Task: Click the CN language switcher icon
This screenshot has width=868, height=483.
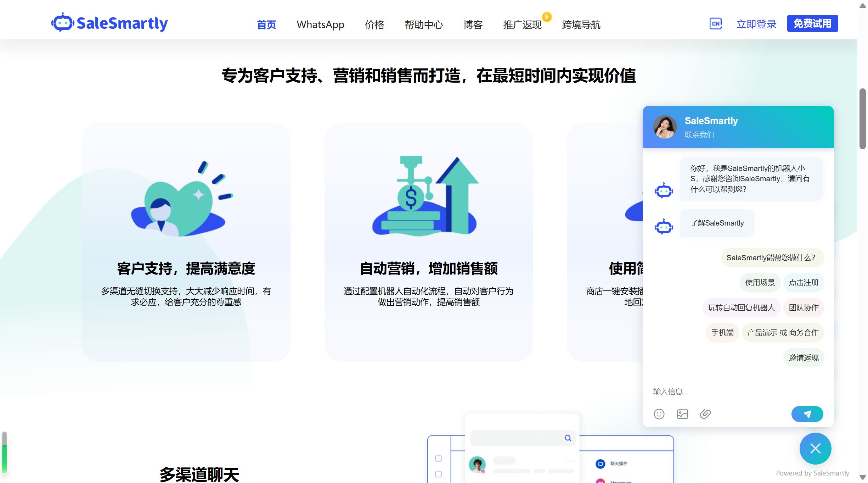Action: (715, 23)
